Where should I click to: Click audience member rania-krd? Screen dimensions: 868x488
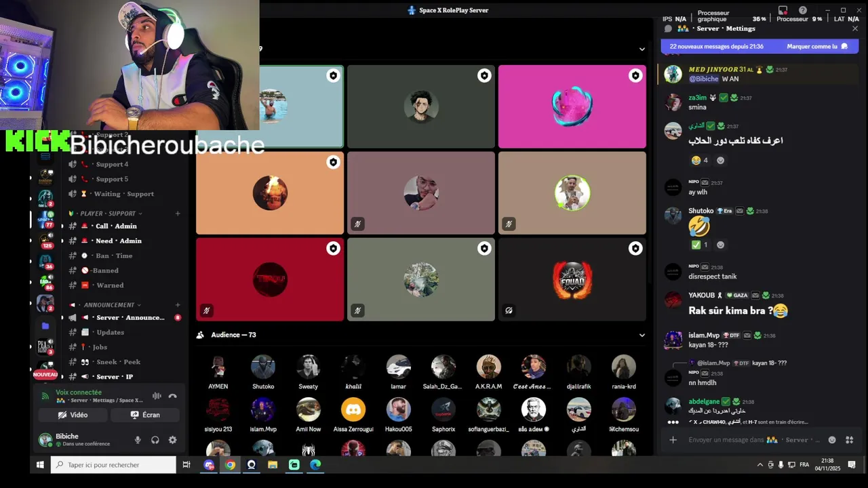[623, 372]
